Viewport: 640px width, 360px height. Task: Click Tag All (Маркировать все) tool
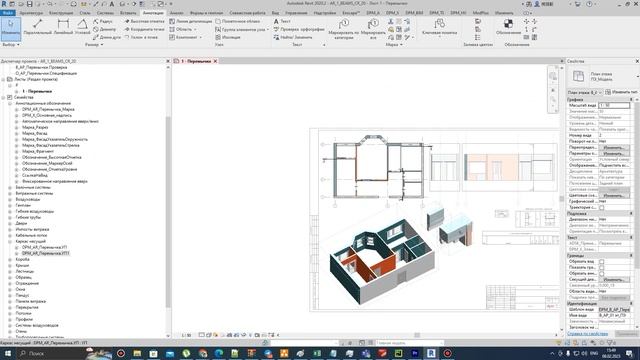pos(373,29)
